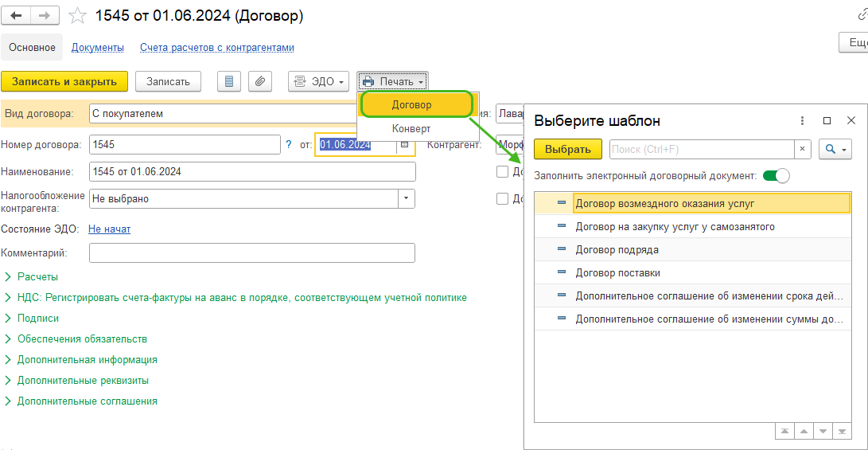The image size is (868, 450).
Task: Switch to the Документы tab
Action: click(x=97, y=48)
